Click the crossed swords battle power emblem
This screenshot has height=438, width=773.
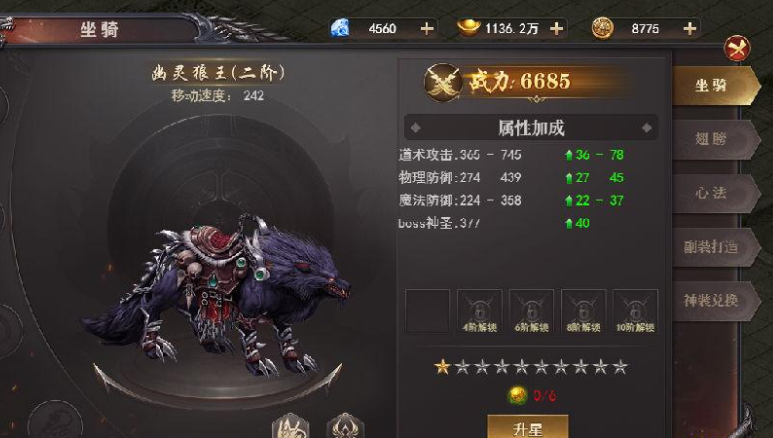(x=443, y=82)
